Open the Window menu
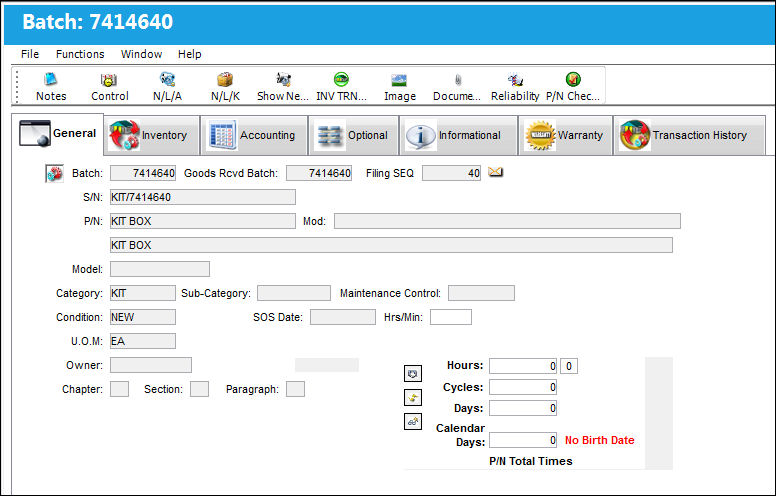Viewport: 776px width, 496px height. pyautogui.click(x=142, y=54)
